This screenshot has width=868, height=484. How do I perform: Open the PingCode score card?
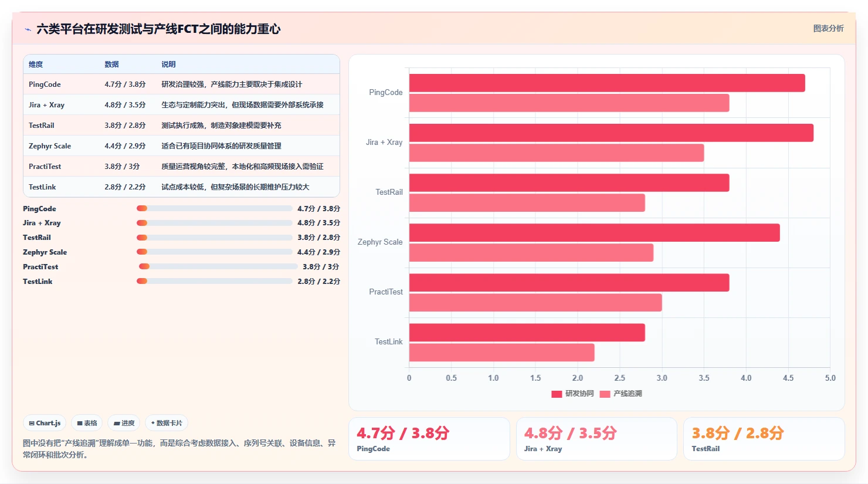pos(429,439)
